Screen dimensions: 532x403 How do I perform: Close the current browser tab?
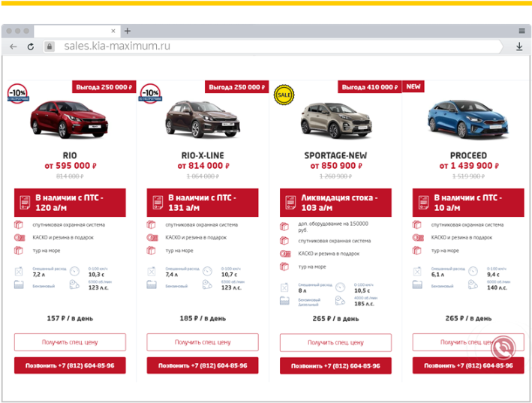(113, 31)
